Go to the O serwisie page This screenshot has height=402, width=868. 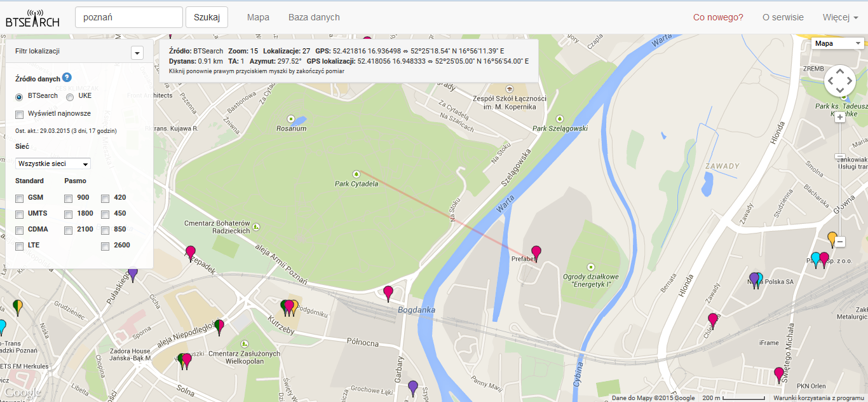pyautogui.click(x=783, y=17)
